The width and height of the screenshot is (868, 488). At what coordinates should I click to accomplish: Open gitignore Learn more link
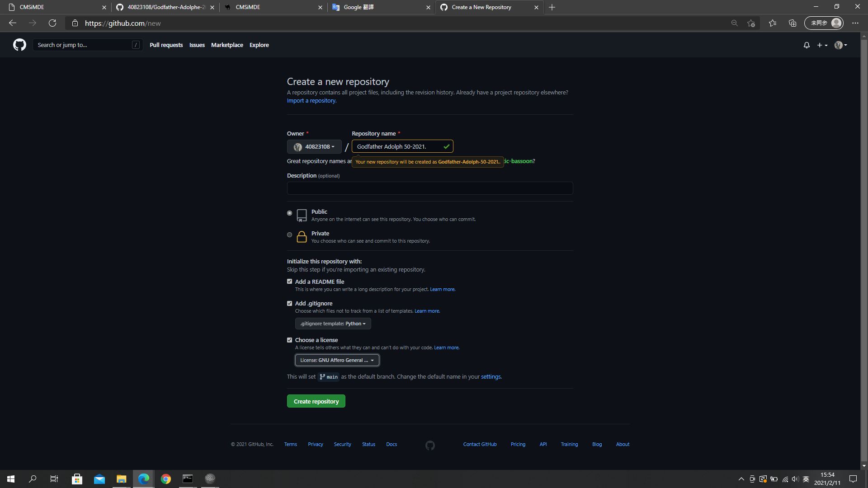427,311
